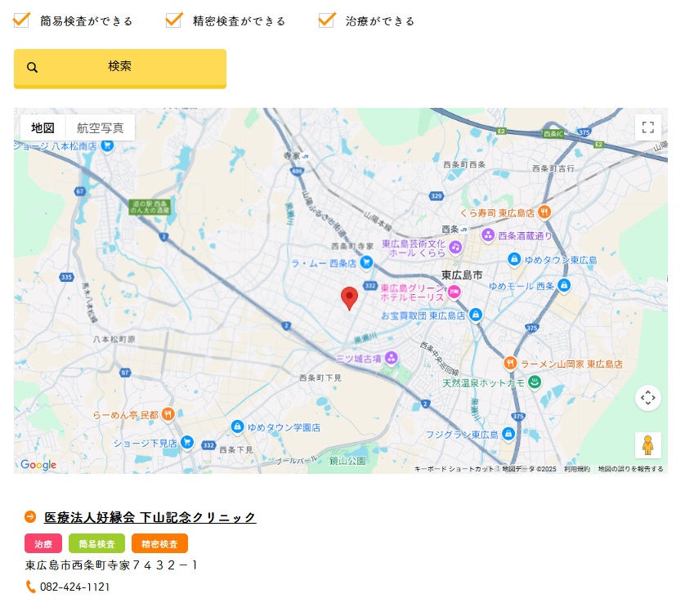Open 地図の誤りを報告する link
The image size is (685, 616).
click(630, 469)
